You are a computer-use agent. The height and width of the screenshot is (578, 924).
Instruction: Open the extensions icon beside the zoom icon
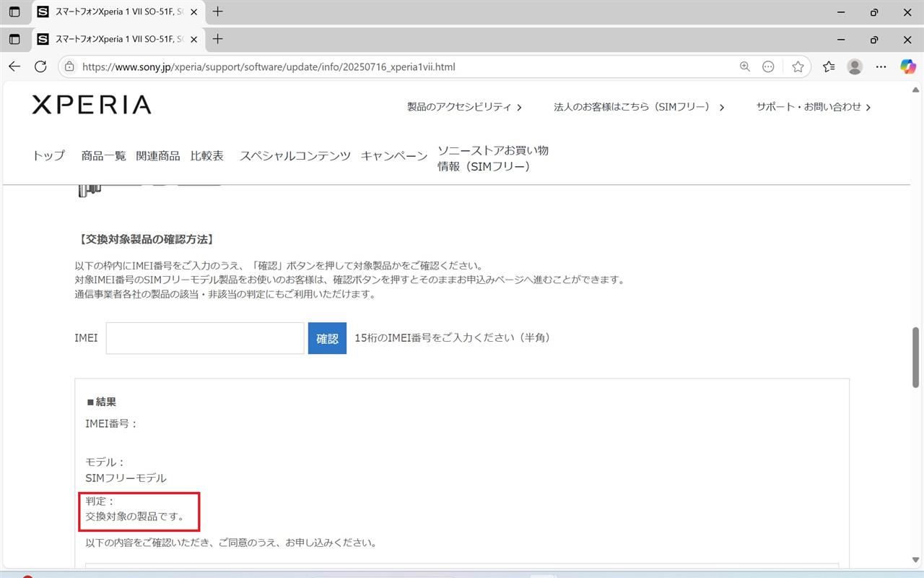tap(768, 66)
